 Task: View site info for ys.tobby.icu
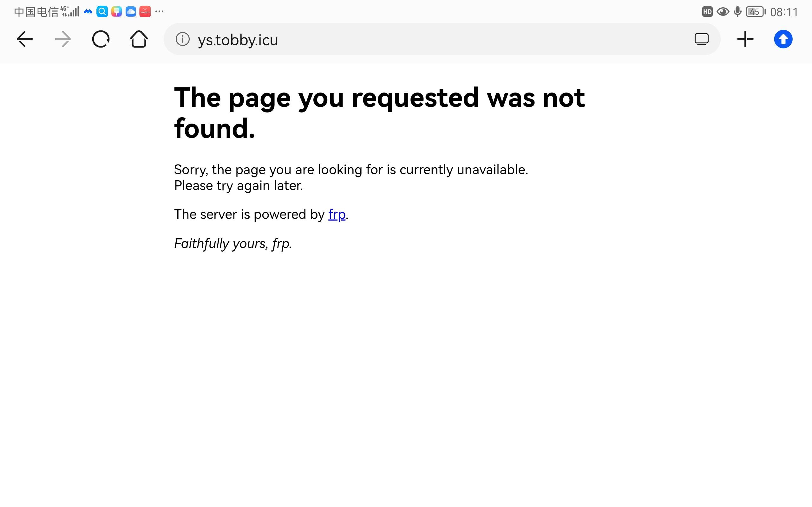coord(182,39)
